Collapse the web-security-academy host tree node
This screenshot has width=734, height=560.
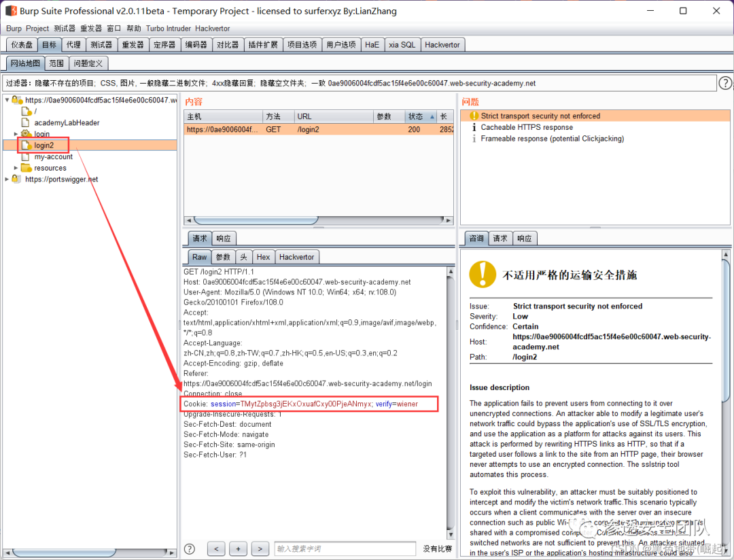pyautogui.click(x=7, y=100)
